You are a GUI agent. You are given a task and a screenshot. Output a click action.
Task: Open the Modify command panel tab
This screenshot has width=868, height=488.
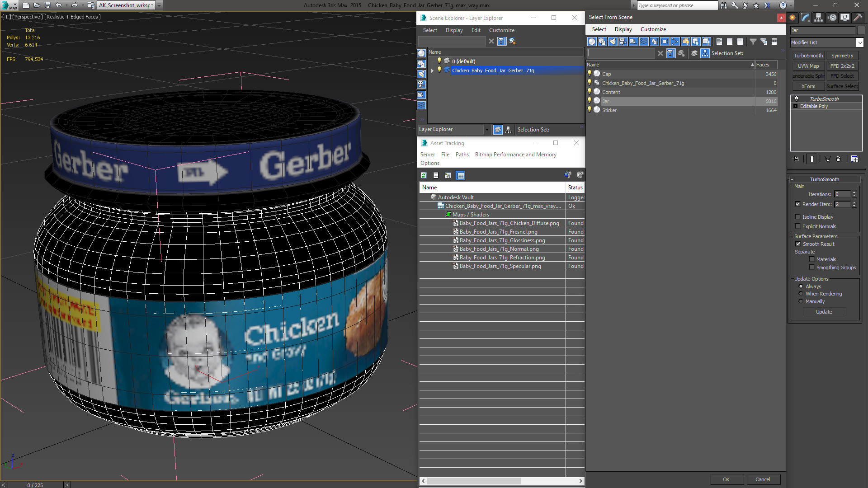pyautogui.click(x=806, y=18)
